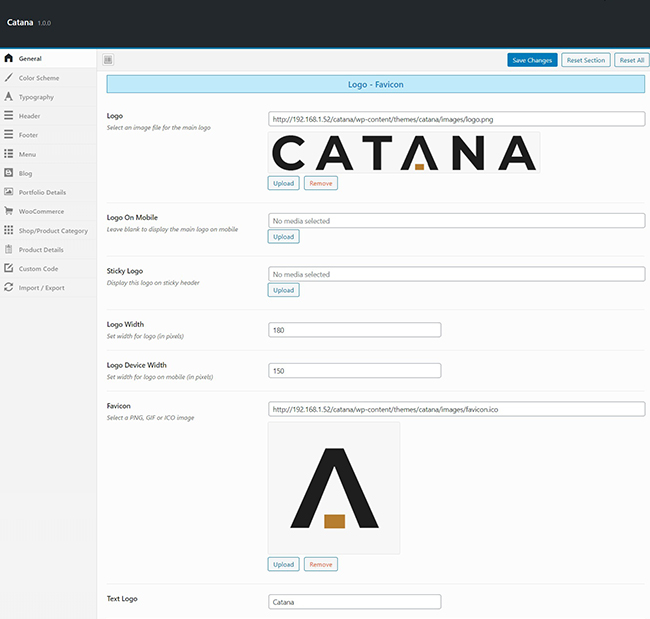Click the Header lines icon

pyautogui.click(x=9, y=115)
